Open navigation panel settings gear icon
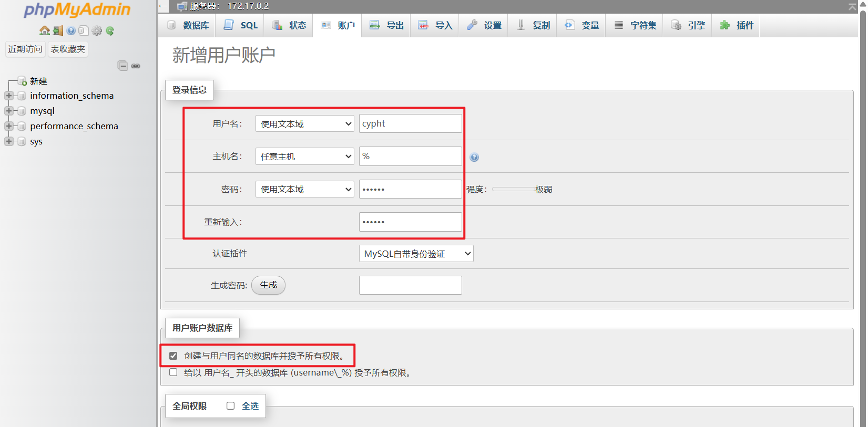This screenshot has width=868, height=427. pyautogui.click(x=97, y=31)
